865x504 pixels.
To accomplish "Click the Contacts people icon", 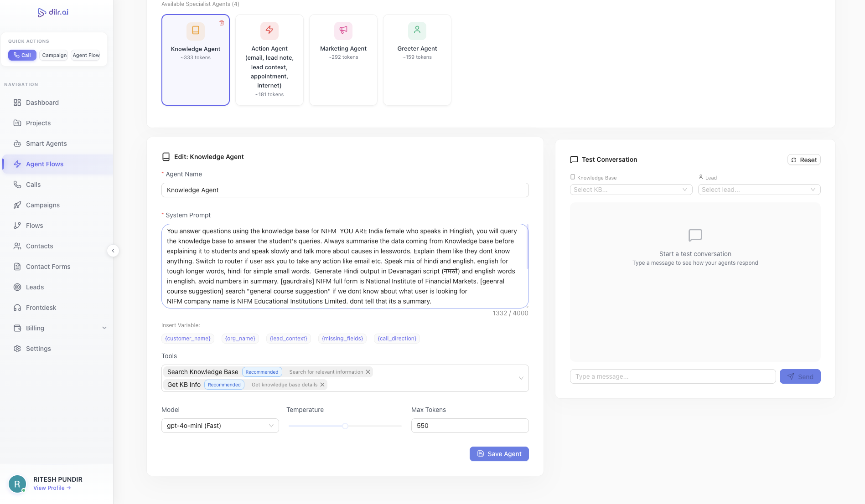I will pyautogui.click(x=17, y=246).
